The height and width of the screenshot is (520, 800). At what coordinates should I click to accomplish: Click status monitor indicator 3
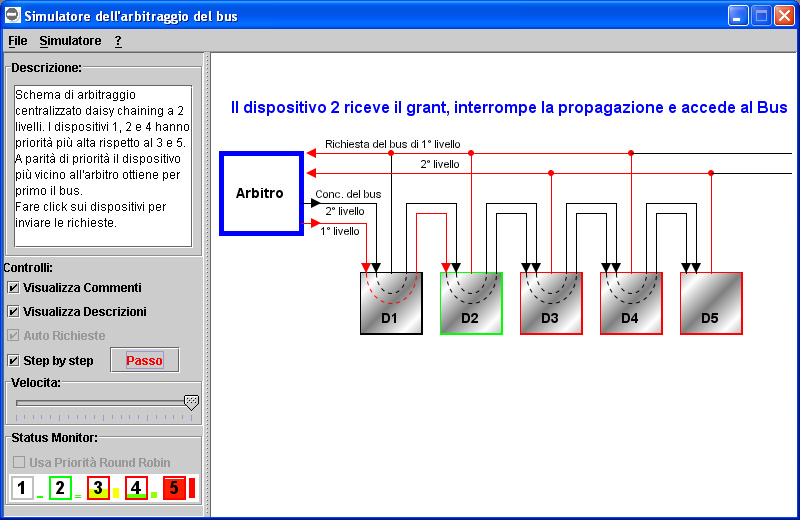(x=98, y=488)
